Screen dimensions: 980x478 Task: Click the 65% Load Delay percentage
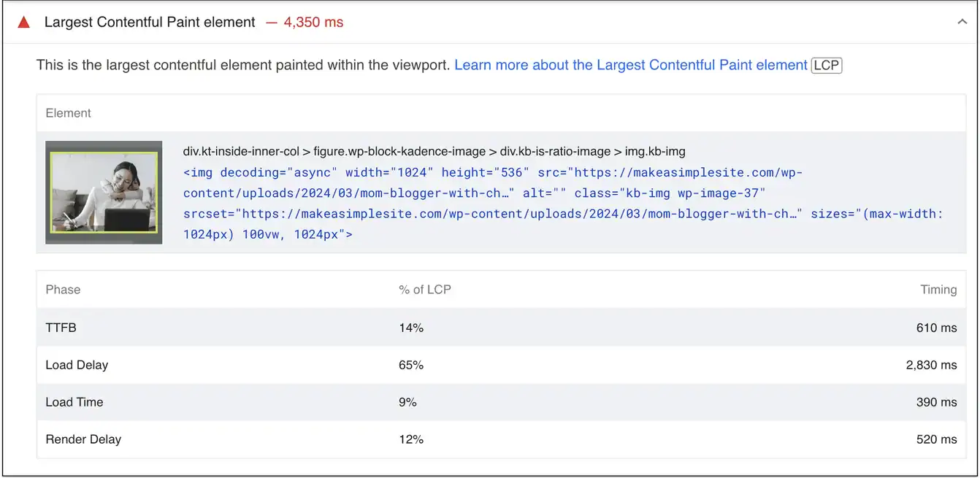pyautogui.click(x=411, y=365)
